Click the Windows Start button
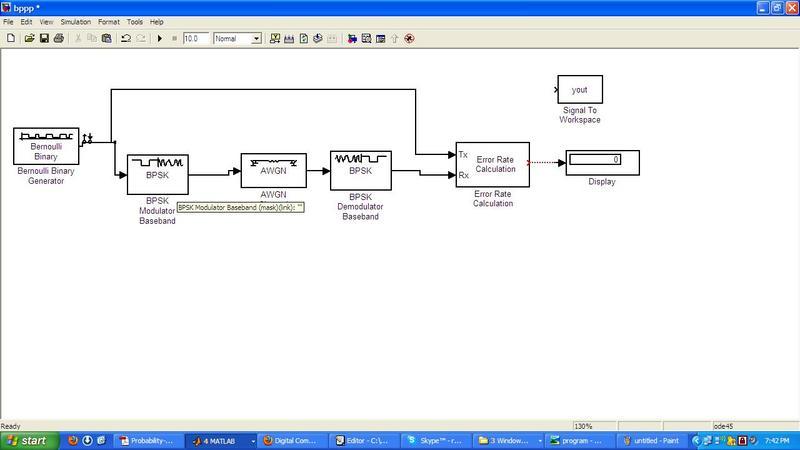The image size is (800, 450). [27, 440]
